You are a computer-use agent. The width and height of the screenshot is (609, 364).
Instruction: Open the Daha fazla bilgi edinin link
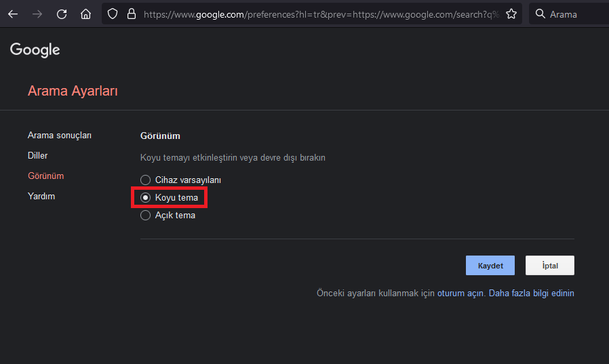532,294
